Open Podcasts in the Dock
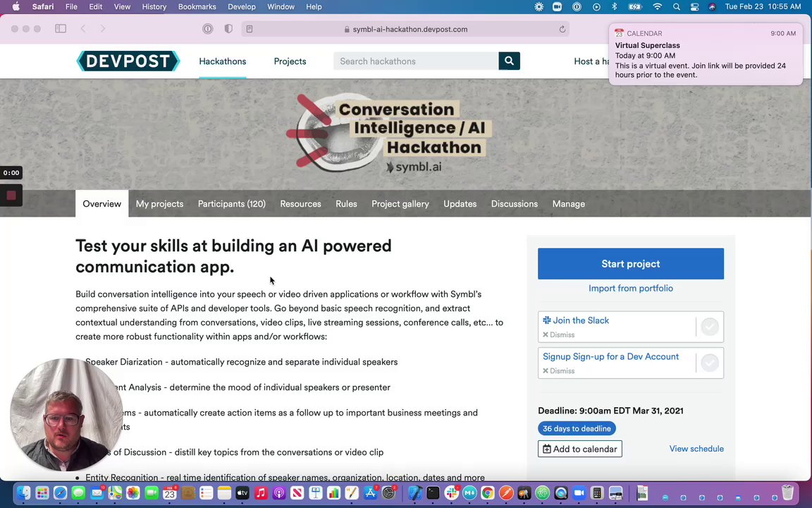 [x=278, y=493]
